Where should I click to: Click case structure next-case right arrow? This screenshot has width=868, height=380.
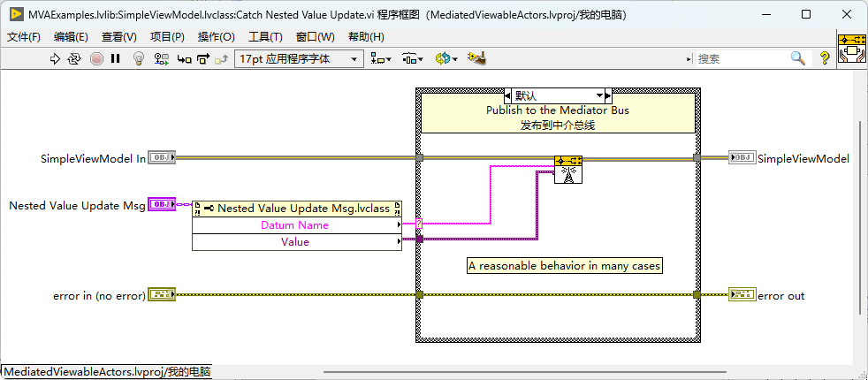click(x=608, y=95)
